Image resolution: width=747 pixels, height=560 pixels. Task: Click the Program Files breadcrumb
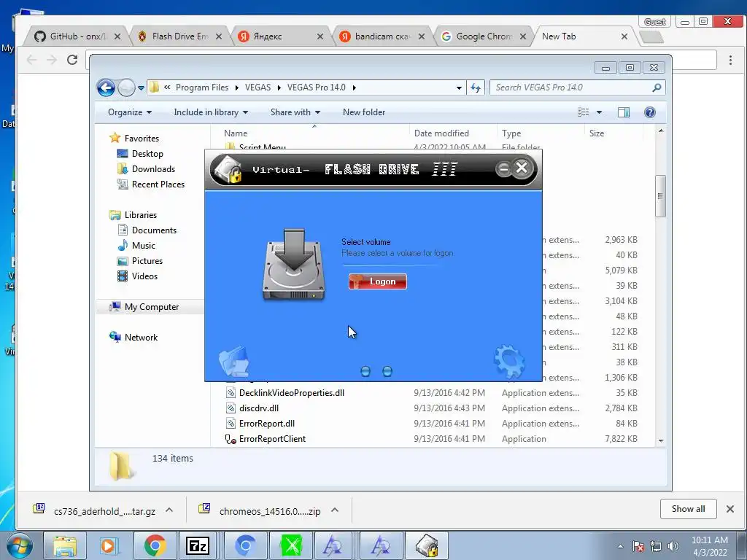point(202,87)
